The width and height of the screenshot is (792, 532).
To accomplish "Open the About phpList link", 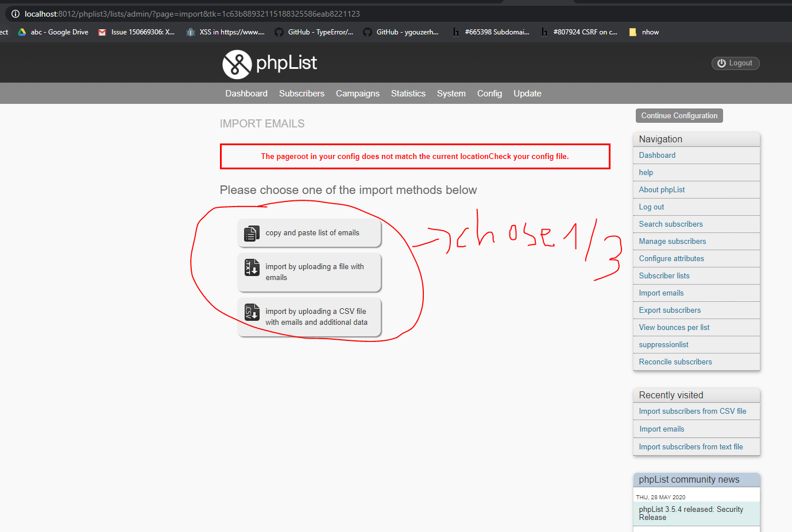I will pos(662,190).
